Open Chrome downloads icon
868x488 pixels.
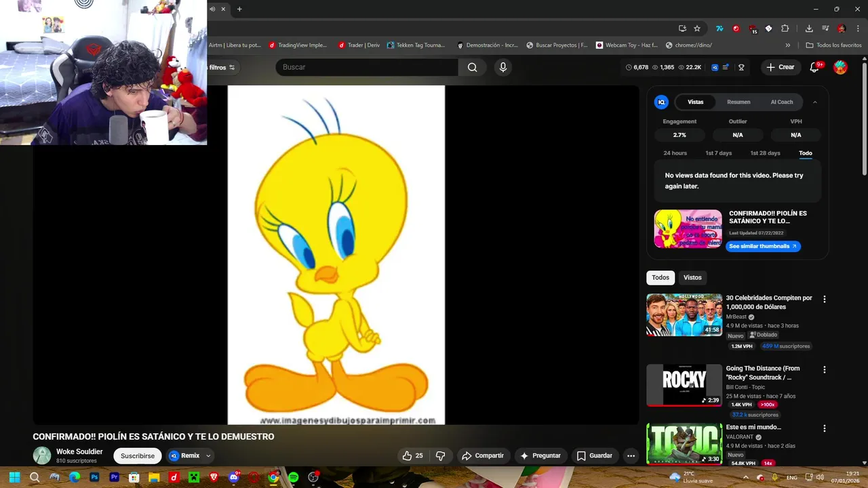[x=809, y=28]
